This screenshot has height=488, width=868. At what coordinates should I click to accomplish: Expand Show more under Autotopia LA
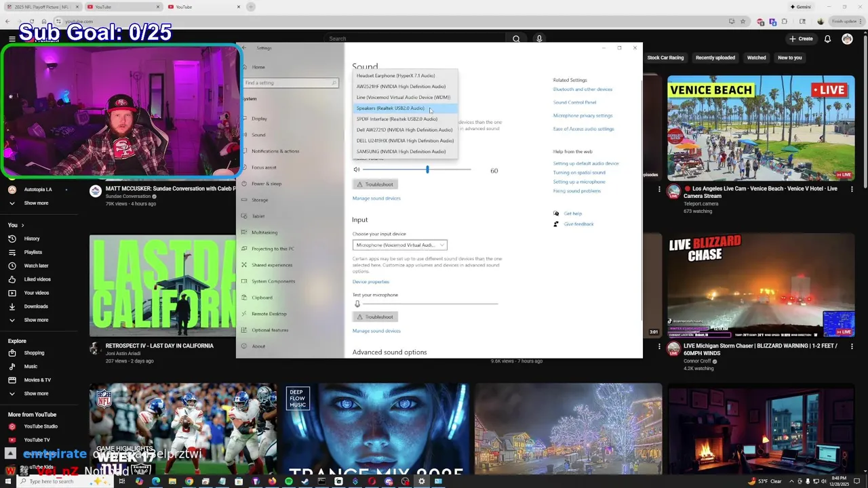point(36,203)
